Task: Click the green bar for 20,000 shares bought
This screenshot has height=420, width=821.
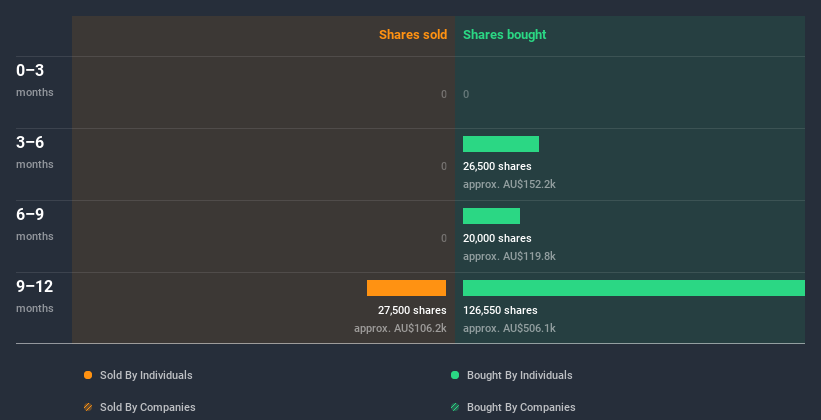Action: pyautogui.click(x=491, y=216)
